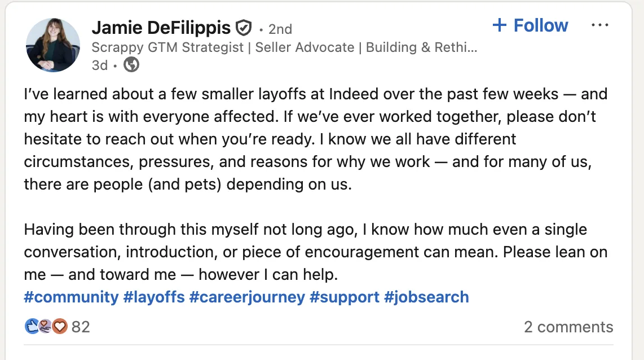
Task: Click the 2nd connection degree label
Action: 280,29
